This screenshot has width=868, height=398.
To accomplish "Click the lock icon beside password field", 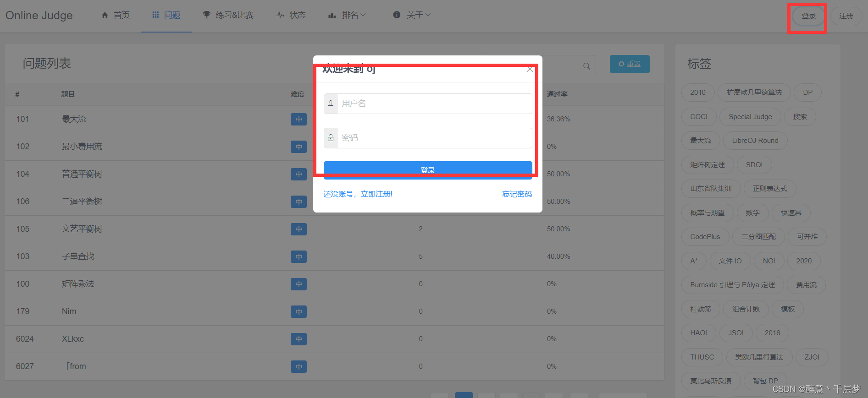I will [331, 138].
